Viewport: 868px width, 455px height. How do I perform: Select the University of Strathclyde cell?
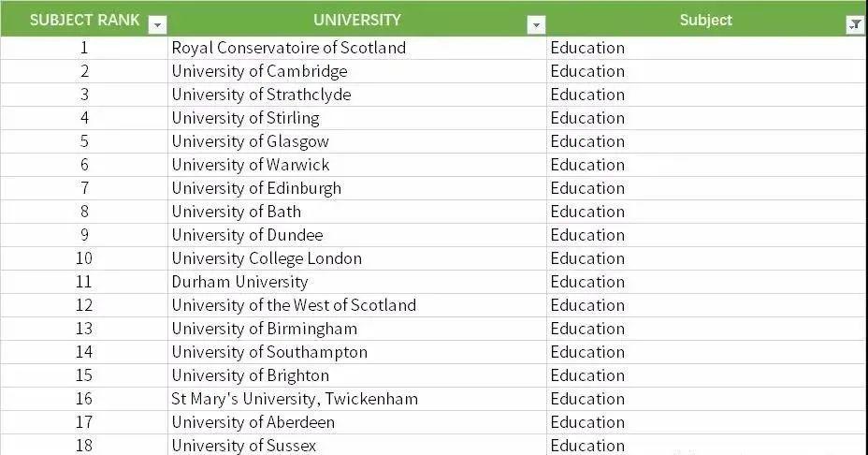coord(357,95)
